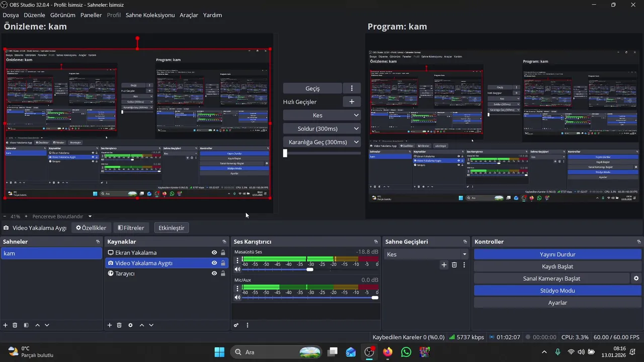Move scene up arrow in Sahneler
This screenshot has height=362, width=644.
(37, 325)
